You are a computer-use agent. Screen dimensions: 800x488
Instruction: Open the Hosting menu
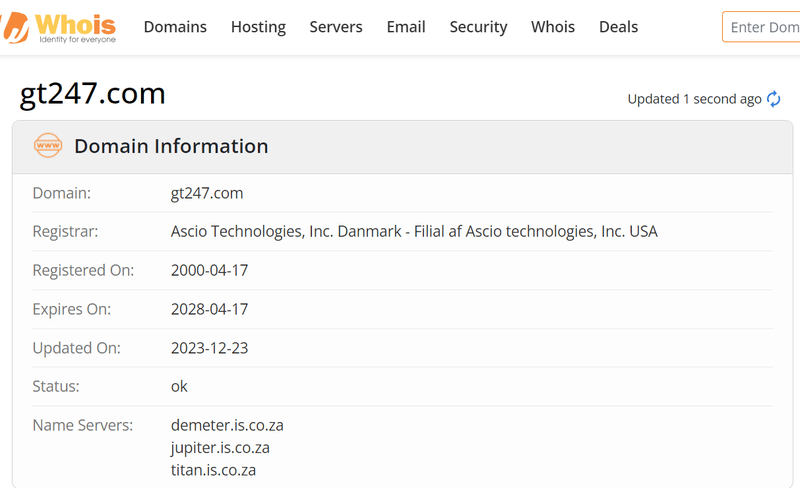coord(258,27)
